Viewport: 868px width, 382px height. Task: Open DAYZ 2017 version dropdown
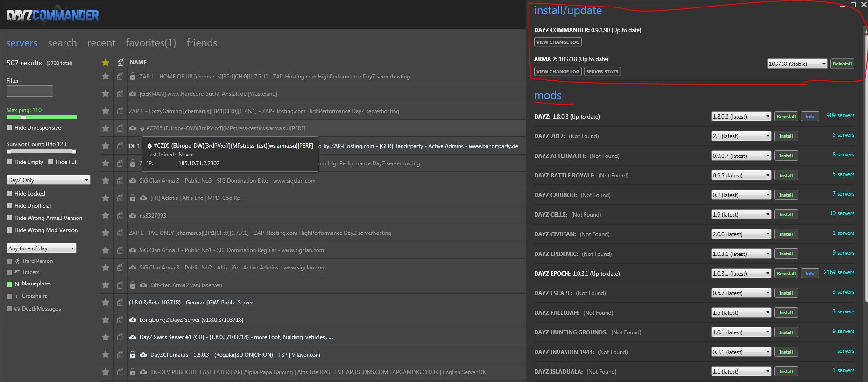point(741,136)
